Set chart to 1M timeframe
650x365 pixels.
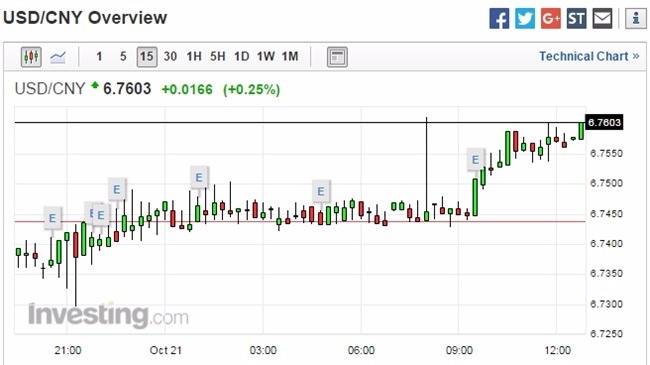[290, 56]
